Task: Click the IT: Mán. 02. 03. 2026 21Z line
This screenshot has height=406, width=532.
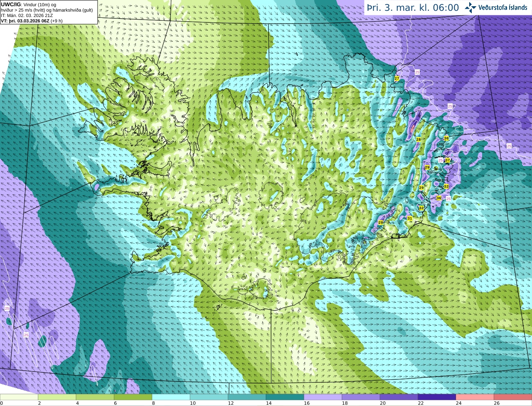Action: click(27, 15)
